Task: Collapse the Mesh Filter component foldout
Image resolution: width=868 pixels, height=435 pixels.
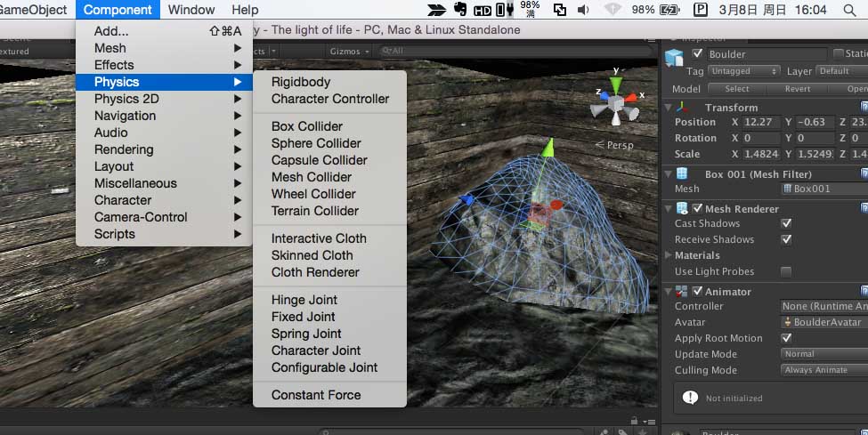Action: click(x=668, y=173)
